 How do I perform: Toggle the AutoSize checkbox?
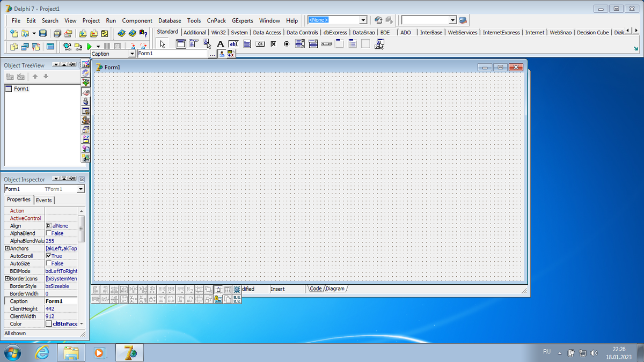tap(49, 264)
